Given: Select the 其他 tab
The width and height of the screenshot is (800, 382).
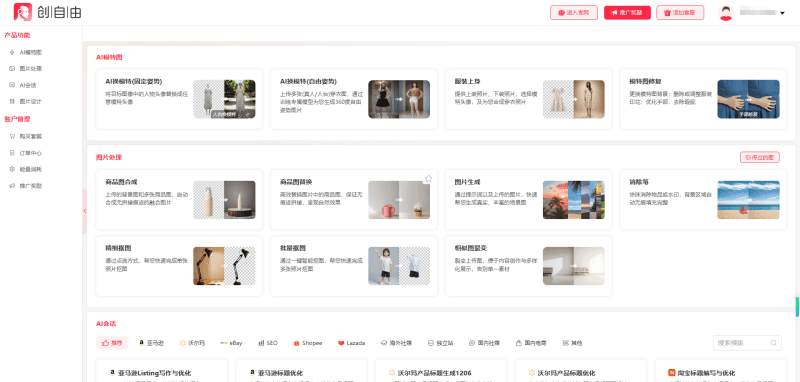Looking at the screenshot, I should (572, 343).
